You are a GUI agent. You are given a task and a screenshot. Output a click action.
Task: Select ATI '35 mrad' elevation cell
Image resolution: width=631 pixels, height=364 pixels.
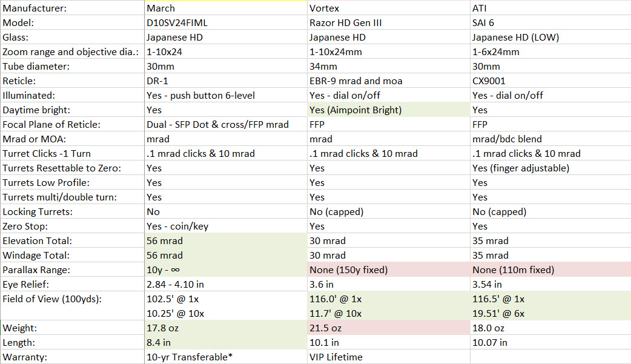click(x=550, y=240)
